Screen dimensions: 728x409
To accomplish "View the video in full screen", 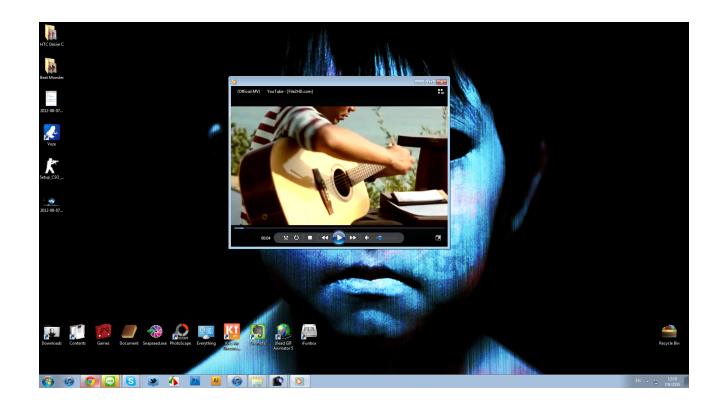I will [x=438, y=238].
